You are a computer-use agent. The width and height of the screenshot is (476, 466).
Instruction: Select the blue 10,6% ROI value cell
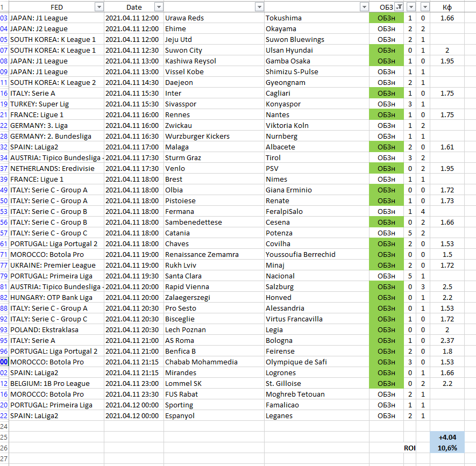[x=447, y=448]
